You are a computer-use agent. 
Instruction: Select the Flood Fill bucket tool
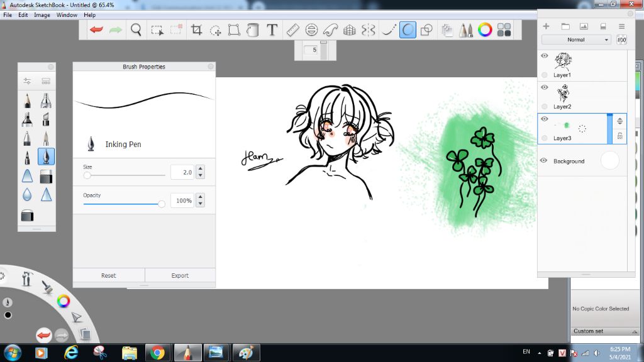point(253,30)
